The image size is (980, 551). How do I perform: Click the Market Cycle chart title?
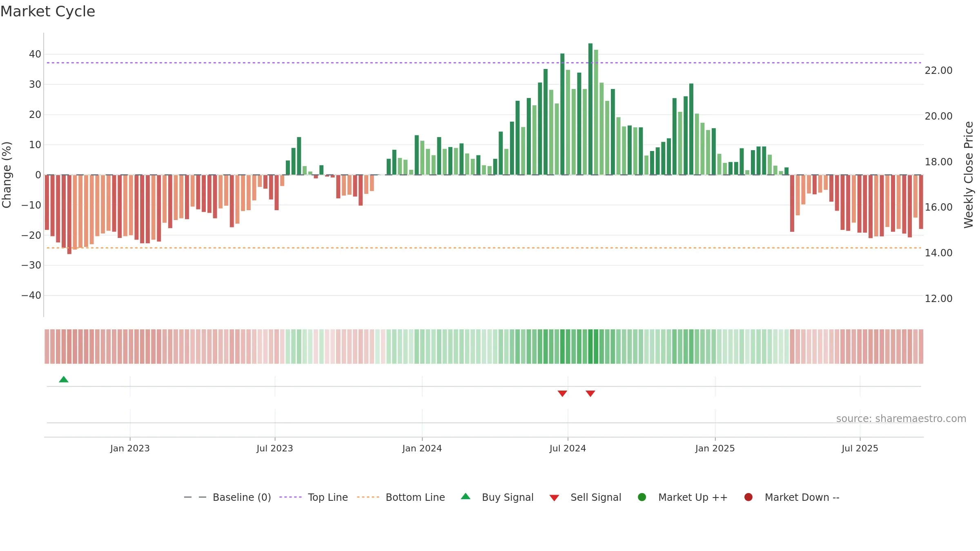(48, 11)
